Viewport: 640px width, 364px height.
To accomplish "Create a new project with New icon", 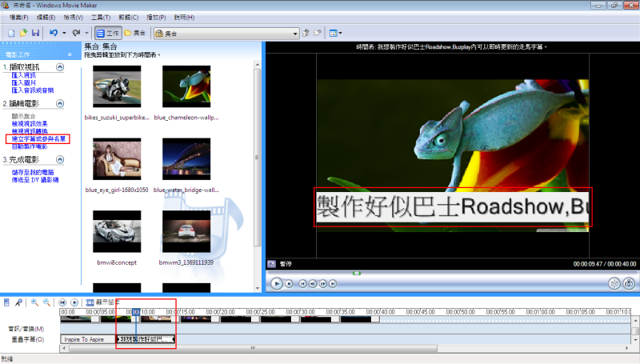I will pyautogui.click(x=11, y=33).
